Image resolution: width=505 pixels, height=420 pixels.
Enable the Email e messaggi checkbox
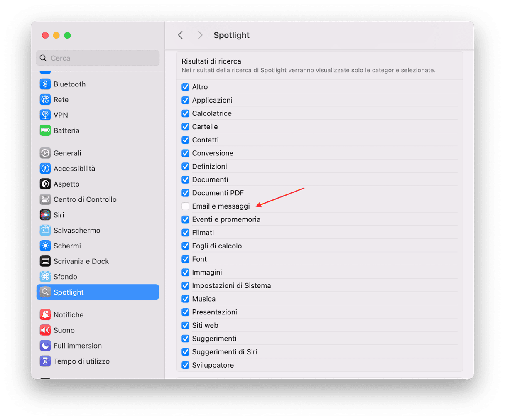point(186,206)
